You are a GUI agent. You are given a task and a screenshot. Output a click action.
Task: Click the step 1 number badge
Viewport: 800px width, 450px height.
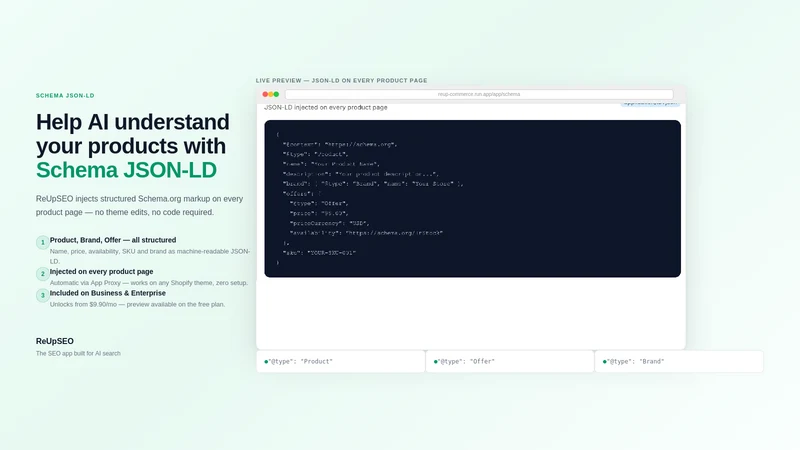tap(43, 242)
